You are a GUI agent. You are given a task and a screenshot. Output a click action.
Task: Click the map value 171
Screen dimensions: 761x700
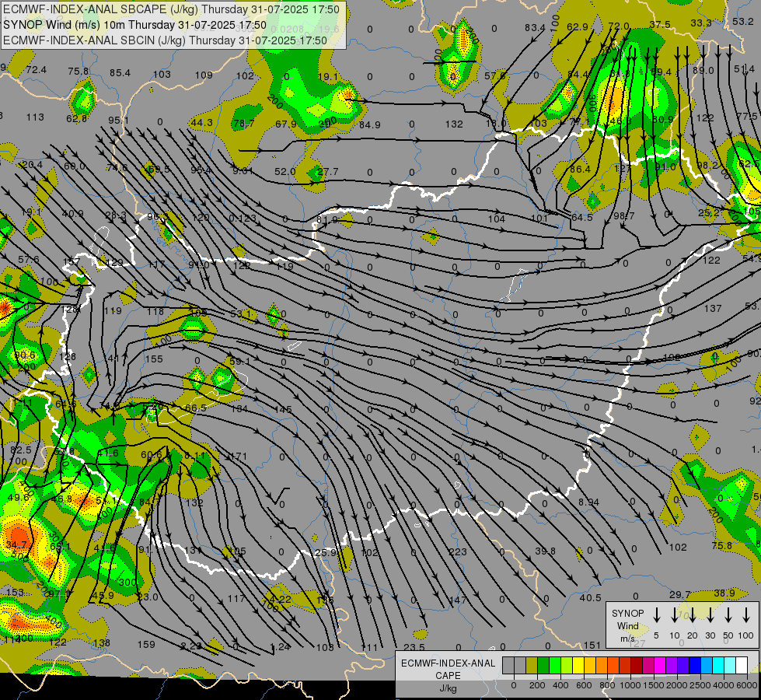[x=239, y=456]
